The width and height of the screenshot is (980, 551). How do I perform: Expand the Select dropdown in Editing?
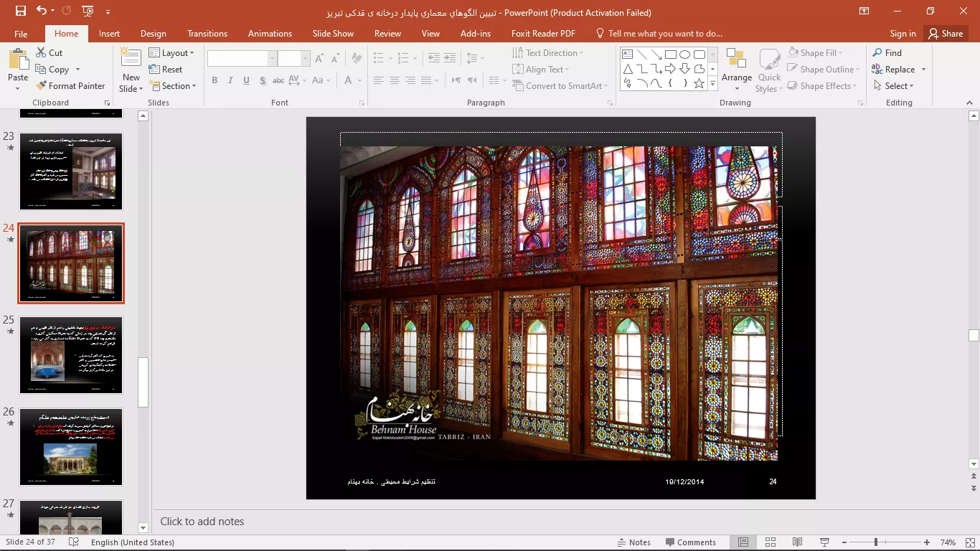pos(894,85)
